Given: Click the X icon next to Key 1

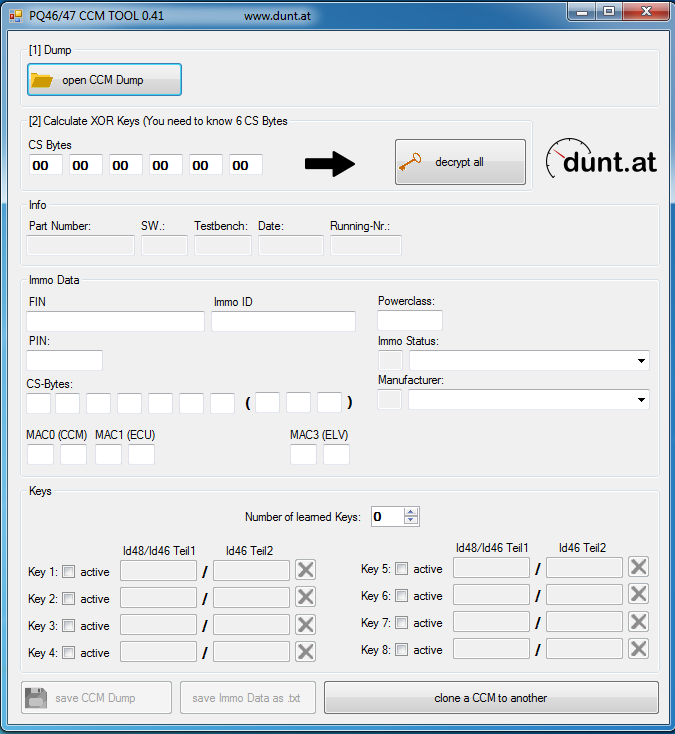Looking at the screenshot, I should pyautogui.click(x=306, y=570).
